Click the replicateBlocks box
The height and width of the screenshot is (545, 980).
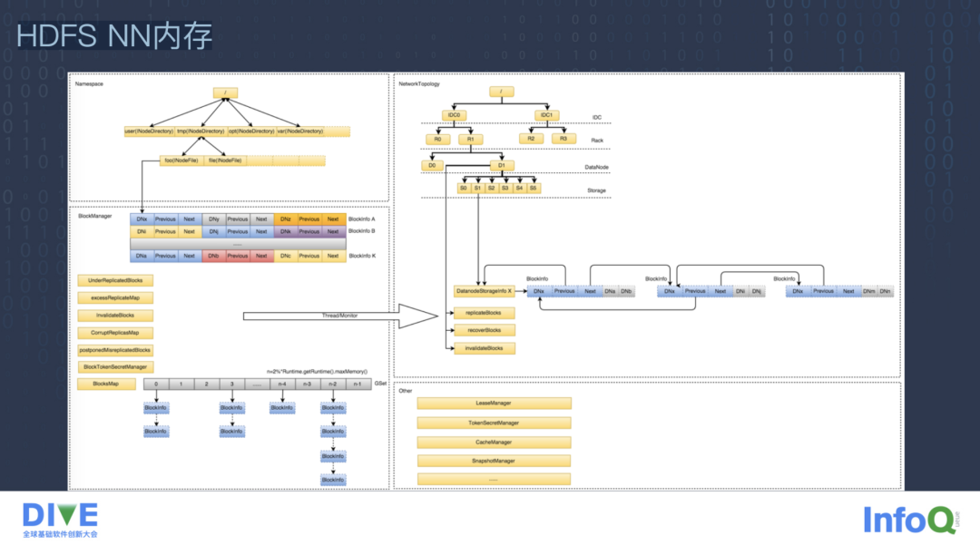pos(484,313)
